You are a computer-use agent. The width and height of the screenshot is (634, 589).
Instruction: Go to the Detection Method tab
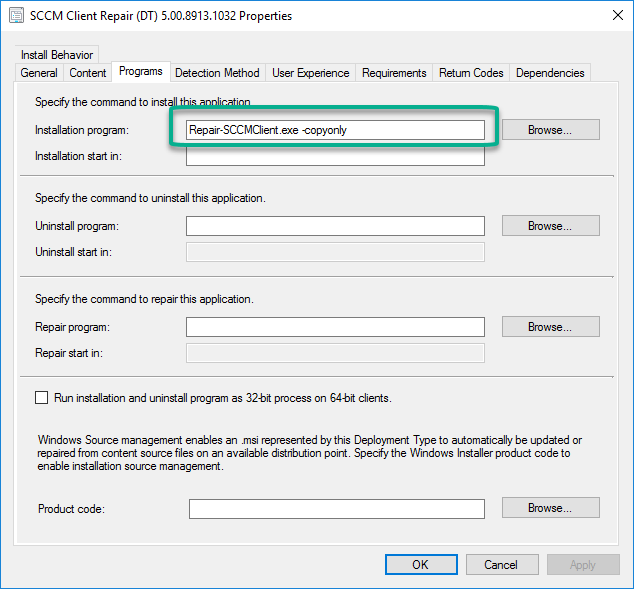[x=217, y=73]
